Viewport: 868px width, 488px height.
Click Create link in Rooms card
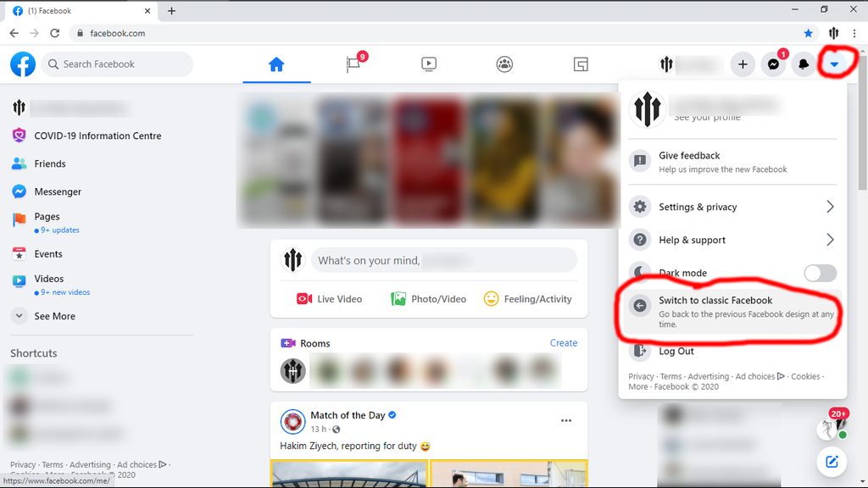[x=564, y=343]
